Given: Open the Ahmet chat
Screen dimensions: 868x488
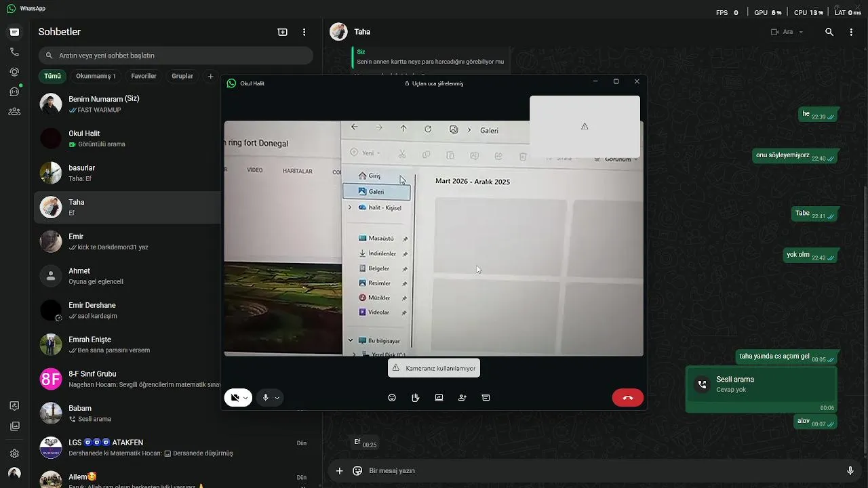Looking at the screenshot, I should 127,276.
